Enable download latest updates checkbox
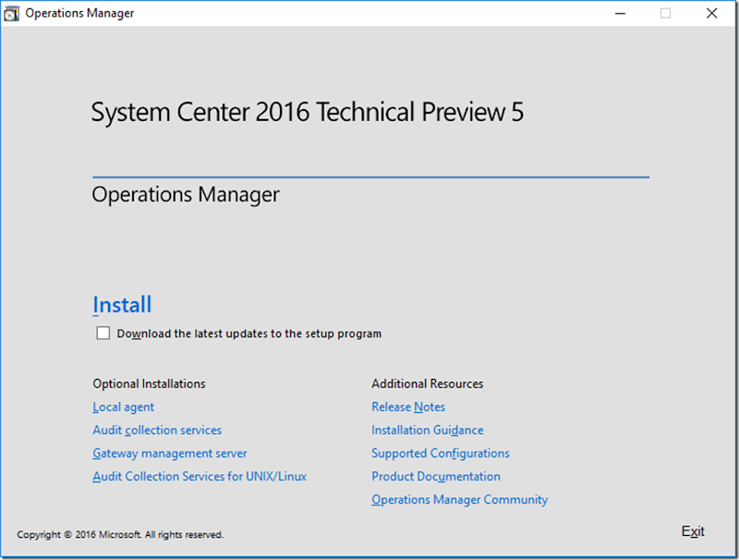This screenshot has width=739, height=560. click(103, 334)
